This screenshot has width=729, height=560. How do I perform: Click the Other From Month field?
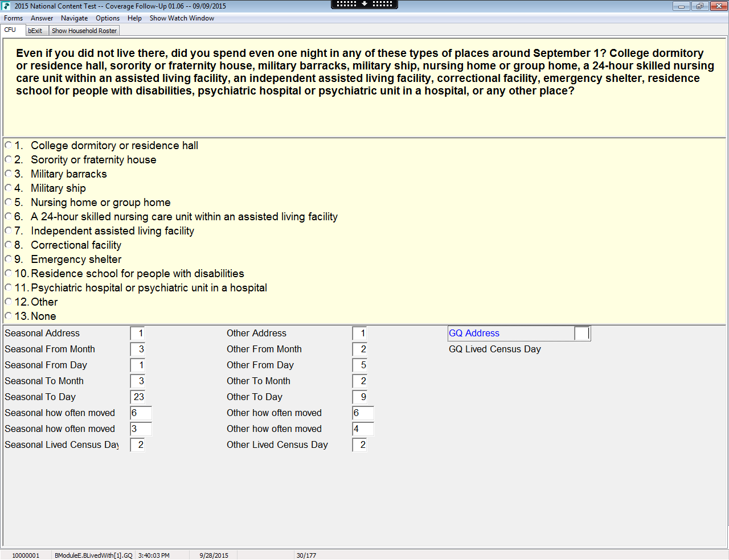coord(359,349)
